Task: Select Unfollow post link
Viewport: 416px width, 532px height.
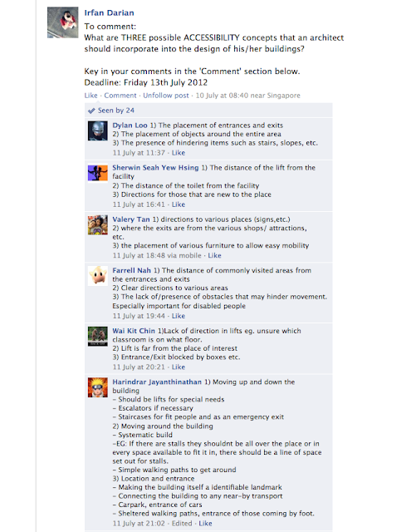Action: [166, 96]
